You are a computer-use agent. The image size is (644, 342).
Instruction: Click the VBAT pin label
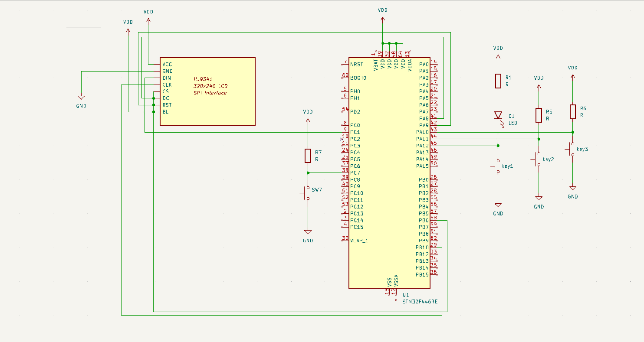(x=375, y=65)
